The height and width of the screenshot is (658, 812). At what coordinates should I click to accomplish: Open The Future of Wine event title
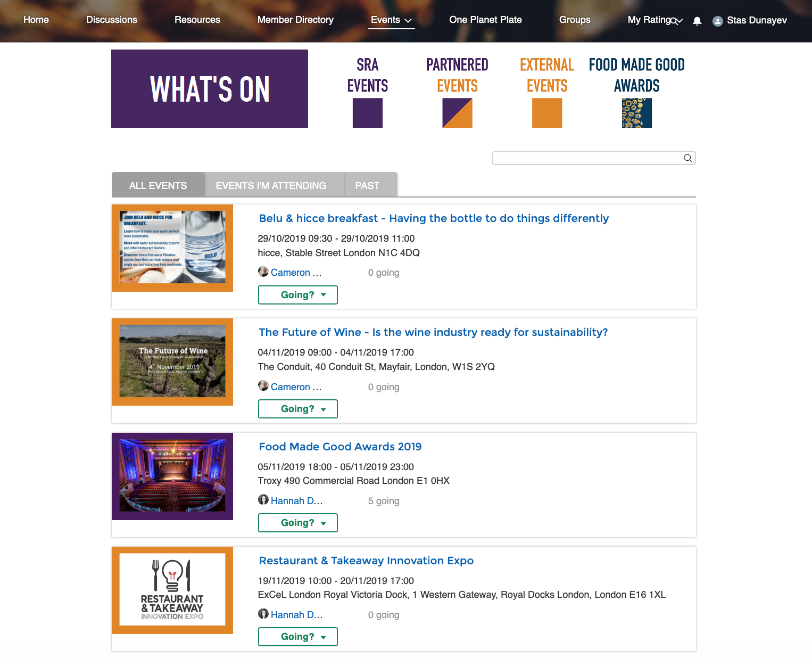coord(433,332)
